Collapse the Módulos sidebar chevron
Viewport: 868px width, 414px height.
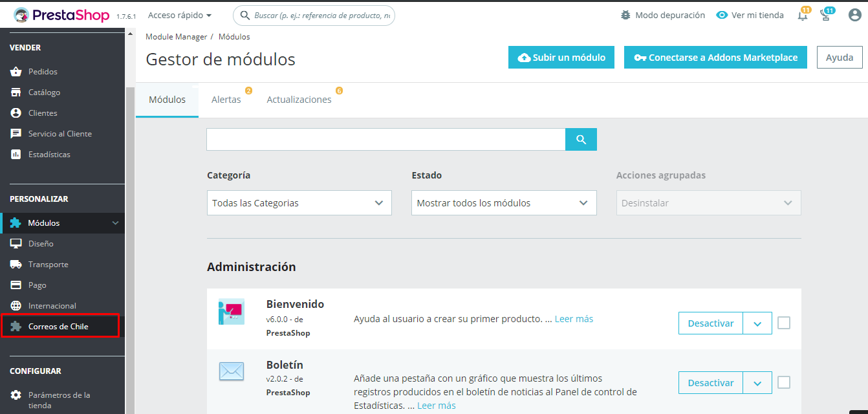pyautogui.click(x=116, y=223)
